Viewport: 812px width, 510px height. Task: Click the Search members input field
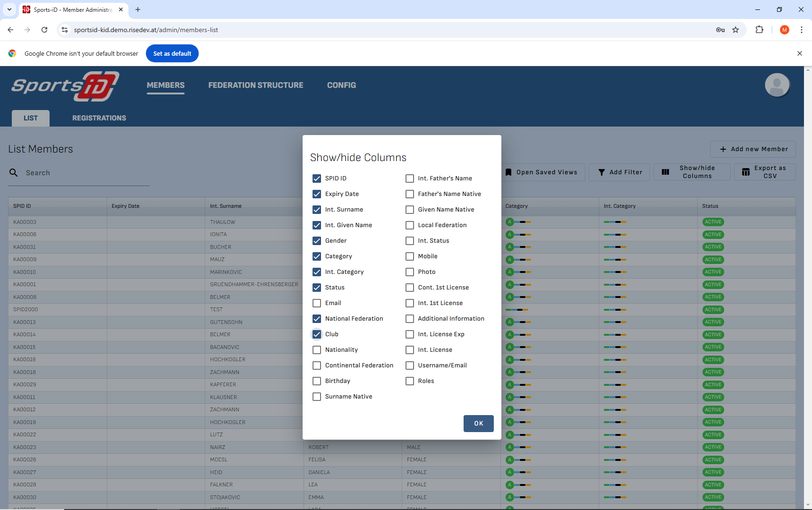85,173
